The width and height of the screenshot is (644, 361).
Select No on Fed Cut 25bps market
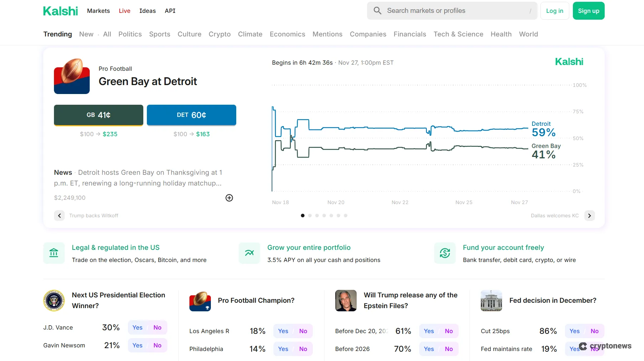pos(594,331)
